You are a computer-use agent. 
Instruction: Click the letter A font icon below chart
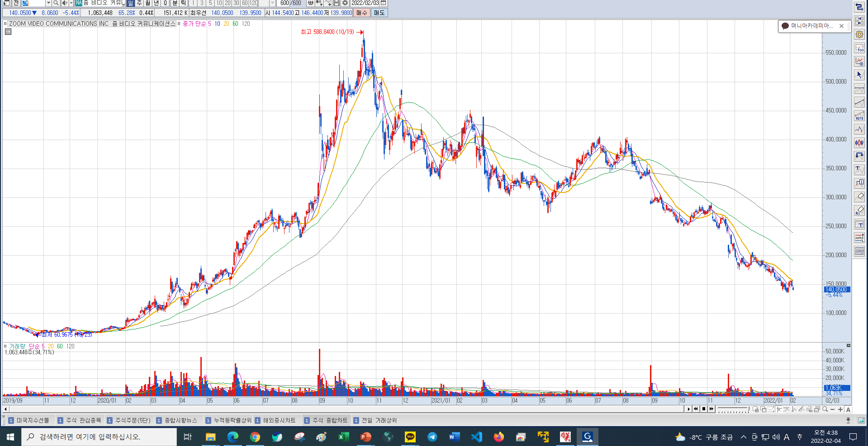tap(848, 410)
